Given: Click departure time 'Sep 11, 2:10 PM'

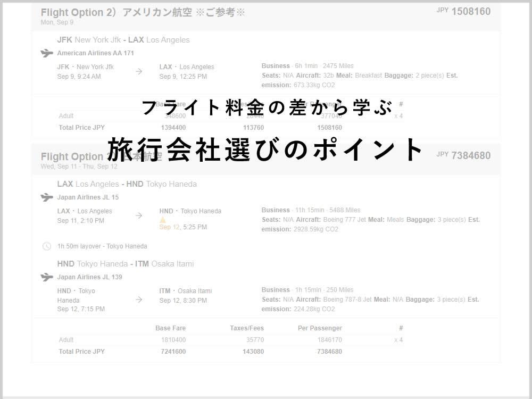Looking at the screenshot, I should coord(81,221).
